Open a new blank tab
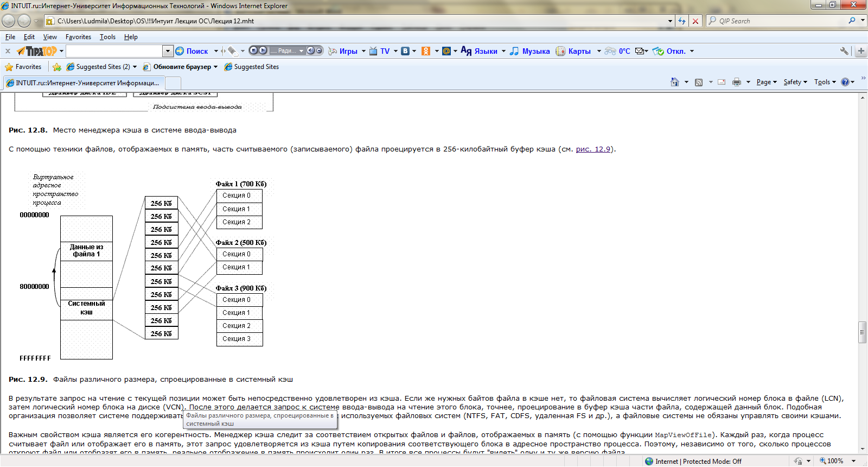 tap(173, 83)
